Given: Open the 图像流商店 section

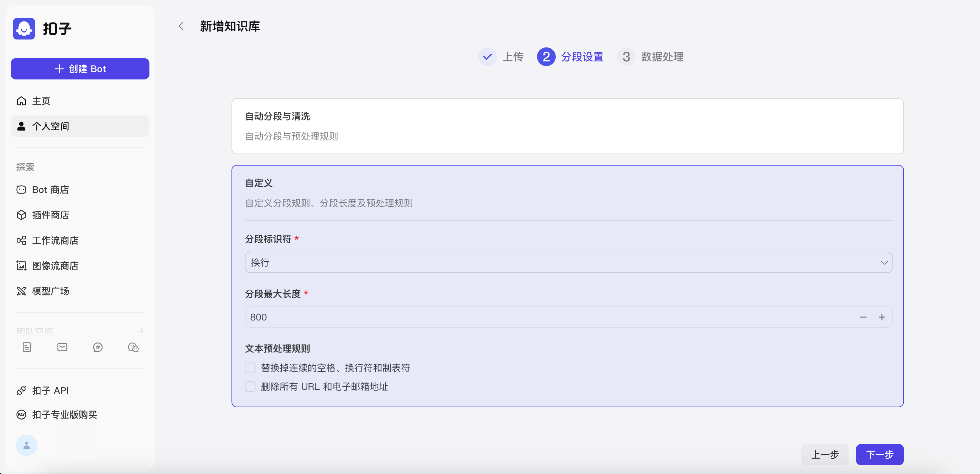Looking at the screenshot, I should (x=55, y=266).
